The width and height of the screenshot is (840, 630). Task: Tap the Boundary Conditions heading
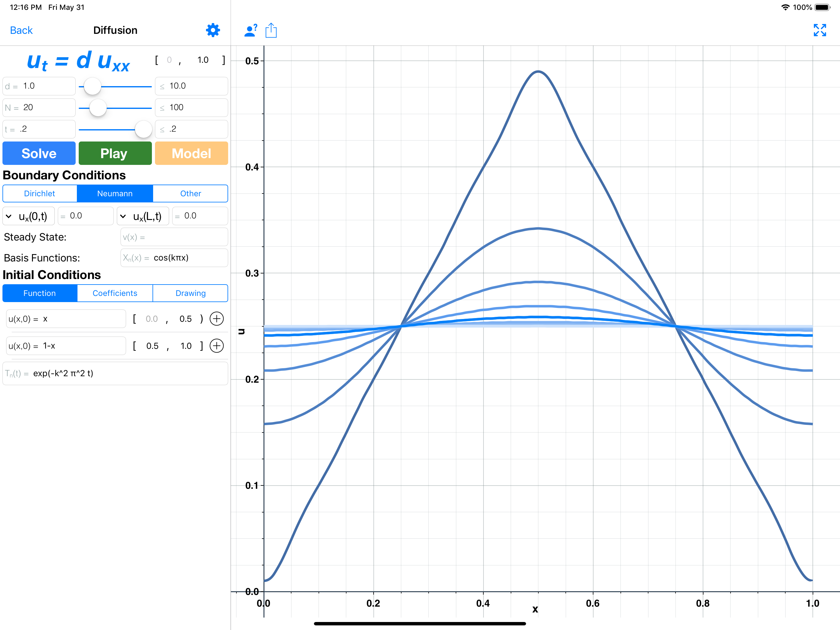point(64,175)
